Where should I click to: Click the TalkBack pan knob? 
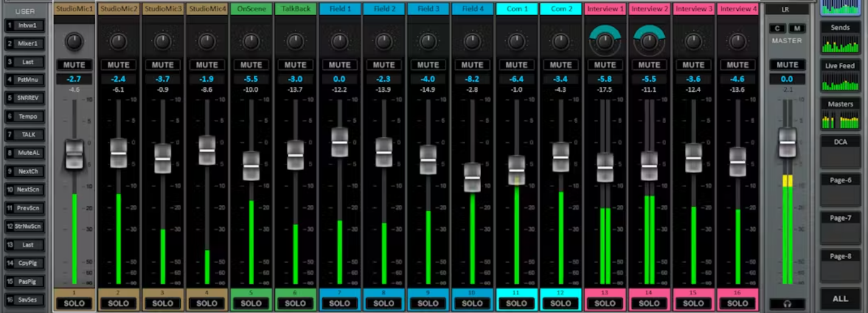[x=296, y=41]
